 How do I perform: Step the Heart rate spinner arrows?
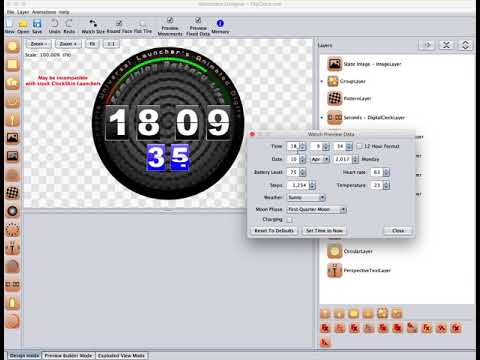click(x=386, y=172)
